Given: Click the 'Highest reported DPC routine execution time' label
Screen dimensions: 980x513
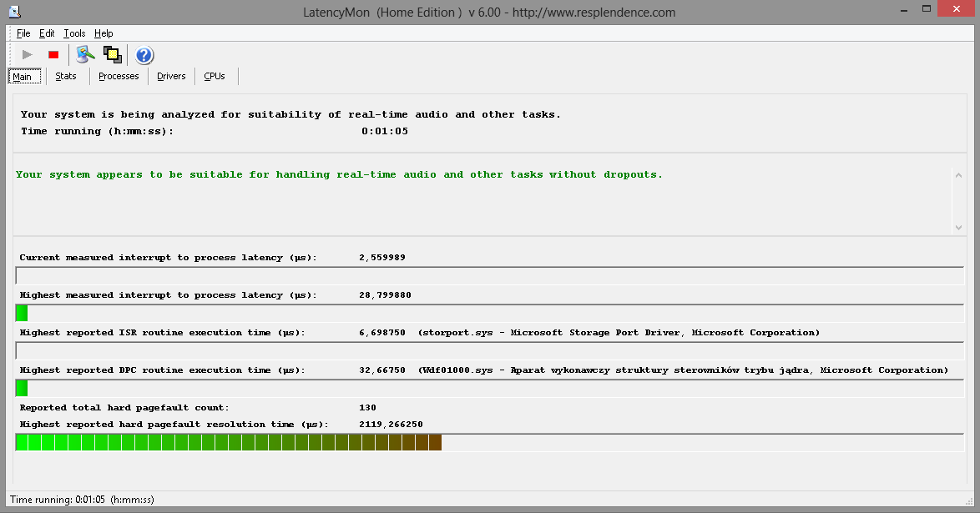Looking at the screenshot, I should point(163,370).
